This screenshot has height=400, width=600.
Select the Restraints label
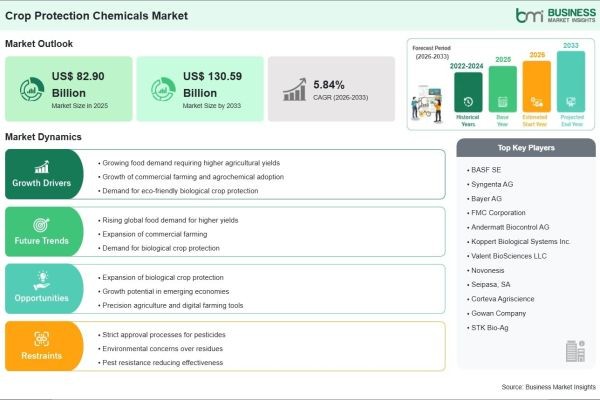click(41, 356)
